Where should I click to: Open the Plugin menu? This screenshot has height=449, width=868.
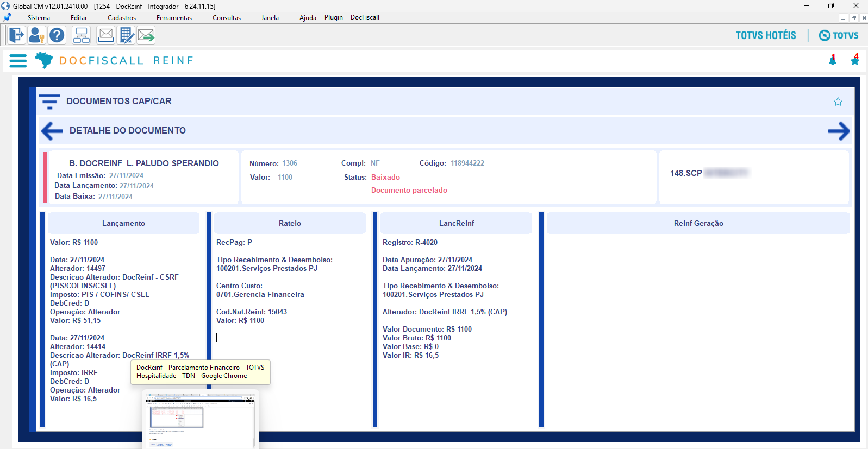pos(334,17)
